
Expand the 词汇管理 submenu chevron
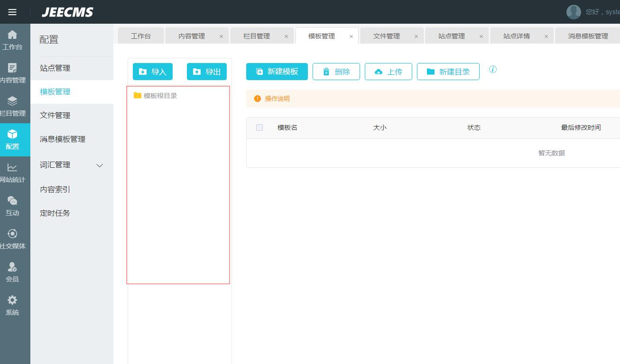coord(100,165)
